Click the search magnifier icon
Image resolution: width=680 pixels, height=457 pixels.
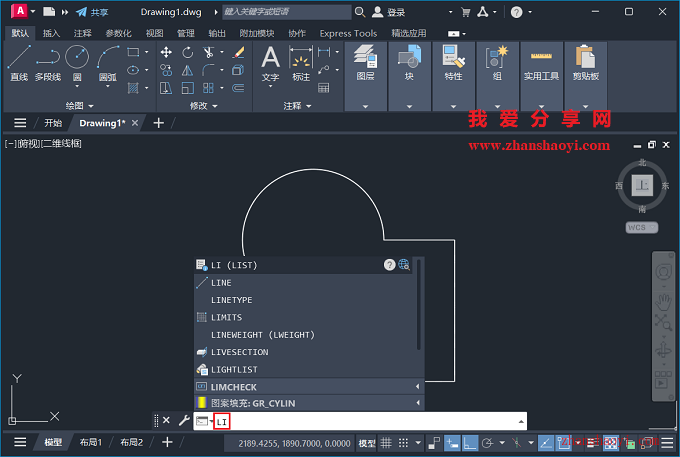click(x=360, y=12)
